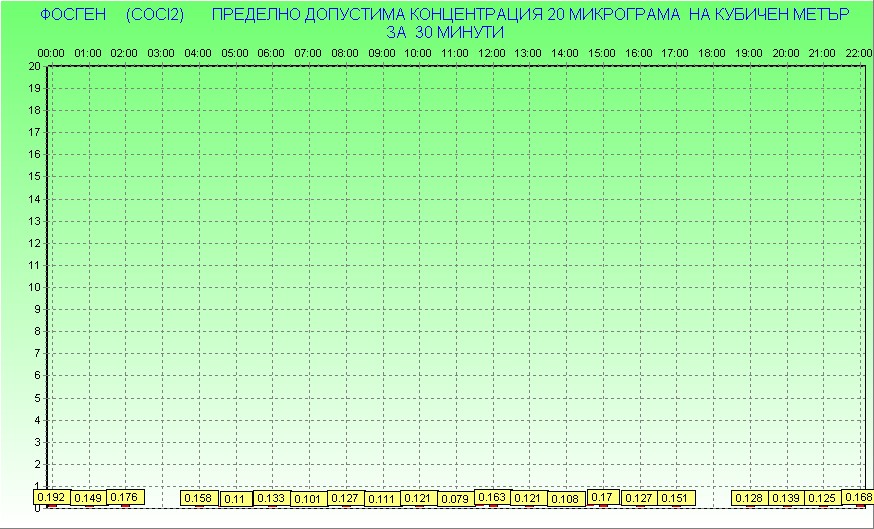This screenshot has width=874, height=529.
Task: Click the 0.101 measurement label
Action: [x=309, y=499]
